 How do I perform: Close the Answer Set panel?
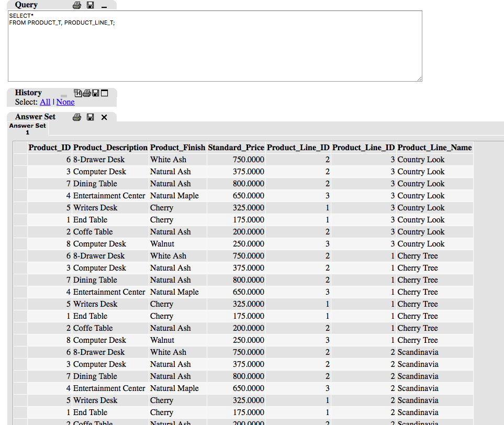click(104, 117)
